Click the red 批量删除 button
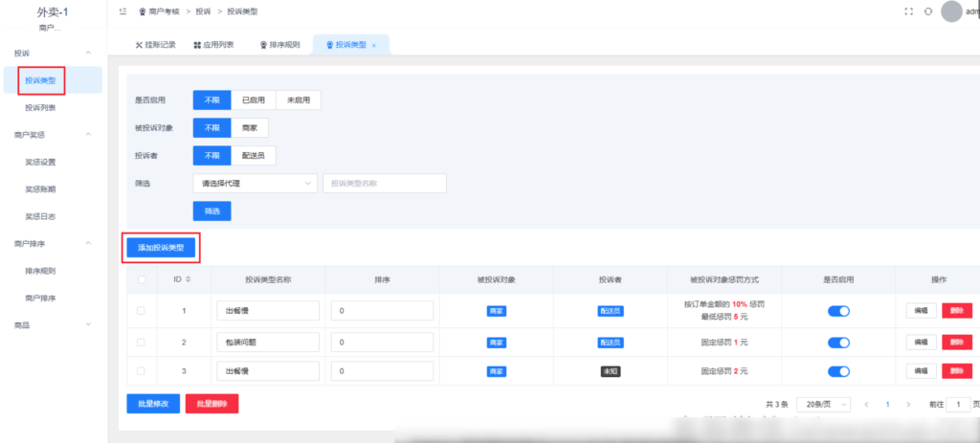980x443 pixels. (212, 404)
